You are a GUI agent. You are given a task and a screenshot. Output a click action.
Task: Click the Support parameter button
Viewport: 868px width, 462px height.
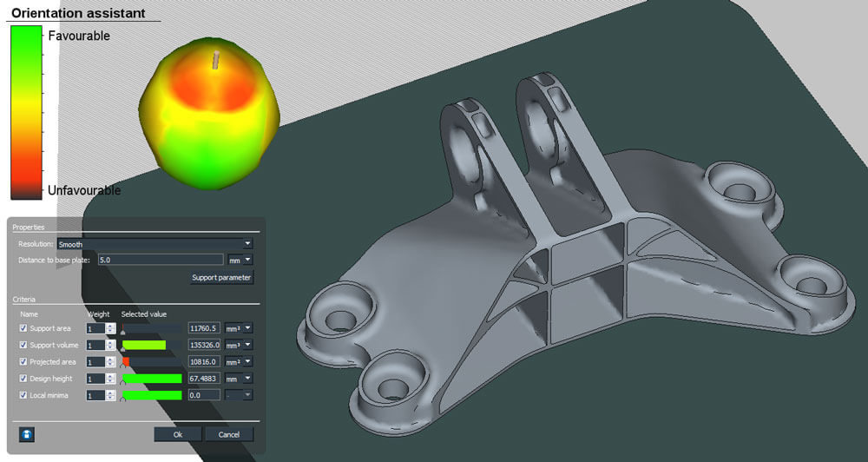(221, 278)
